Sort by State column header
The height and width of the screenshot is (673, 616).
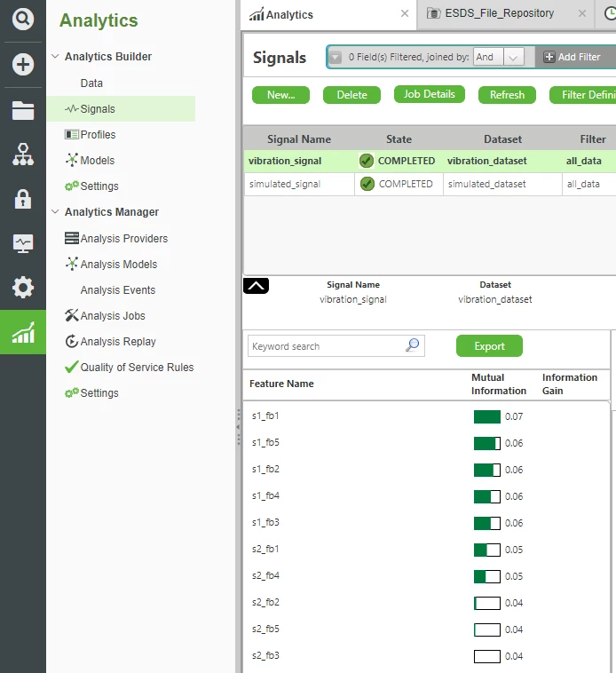(x=399, y=139)
